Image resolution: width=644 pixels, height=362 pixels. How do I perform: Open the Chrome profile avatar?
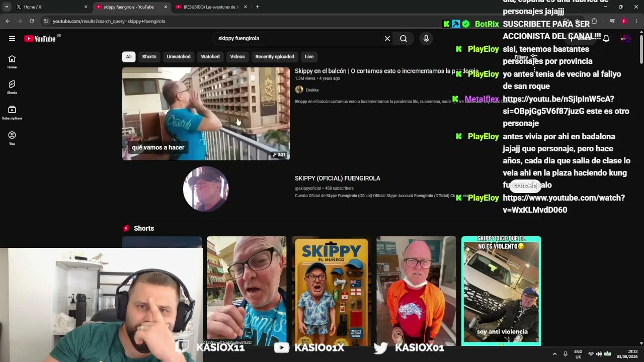click(624, 21)
